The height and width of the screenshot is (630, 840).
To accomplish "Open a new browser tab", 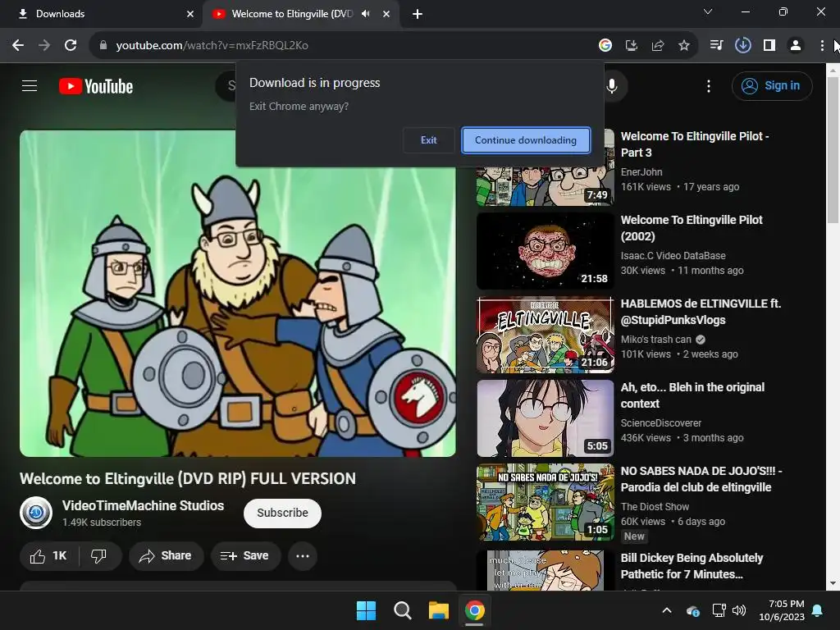I will click(x=418, y=14).
